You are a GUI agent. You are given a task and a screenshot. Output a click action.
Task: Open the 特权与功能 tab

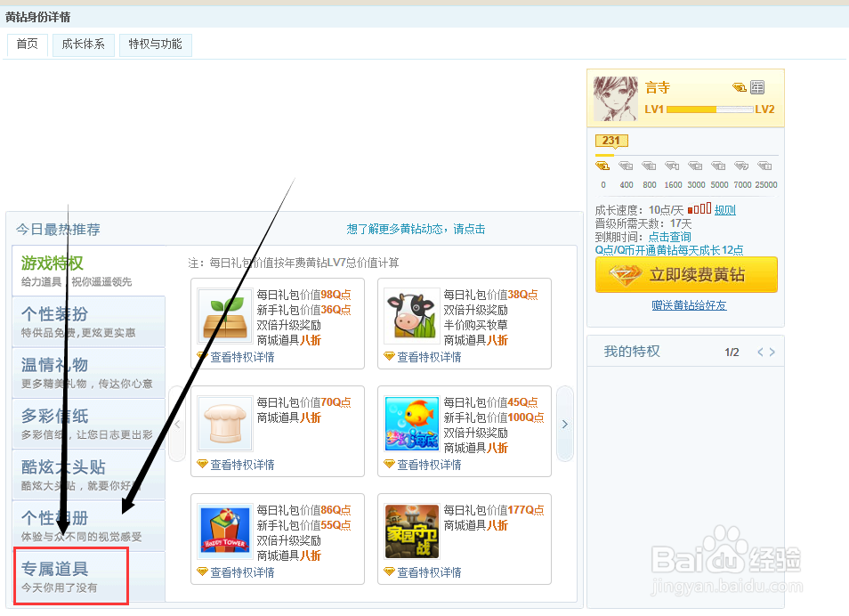[x=156, y=45]
